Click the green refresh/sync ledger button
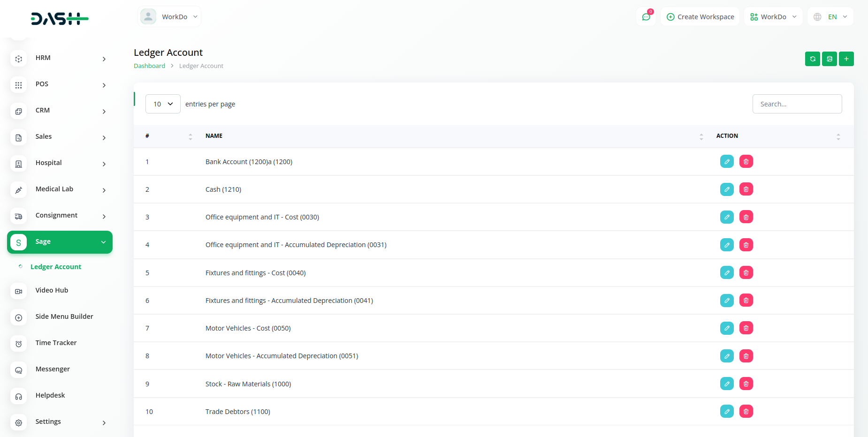This screenshot has width=868, height=437. (x=812, y=59)
